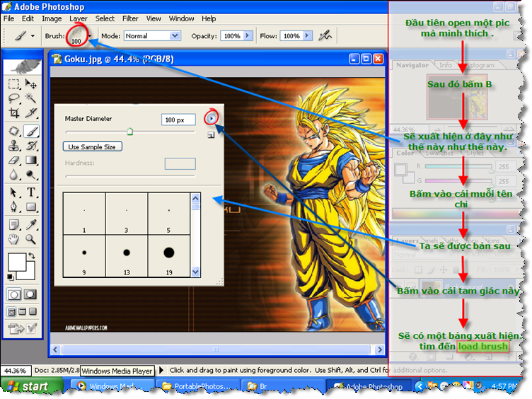Image resolution: width=532 pixels, height=399 pixels.
Task: Open the Flow slider arrow
Action: (x=308, y=35)
